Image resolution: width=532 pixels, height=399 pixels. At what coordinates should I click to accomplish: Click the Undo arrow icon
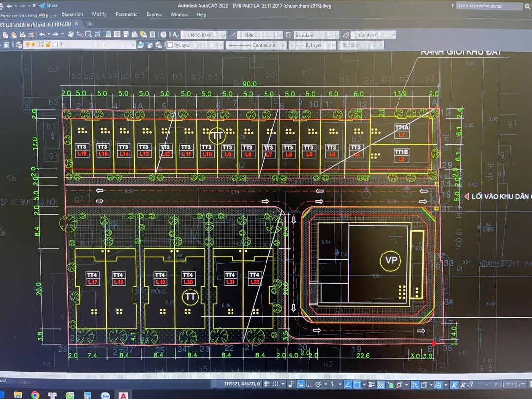click(42, 34)
